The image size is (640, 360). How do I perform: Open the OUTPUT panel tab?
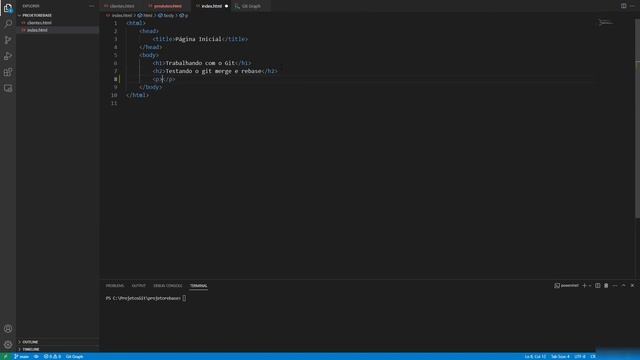[138, 286]
